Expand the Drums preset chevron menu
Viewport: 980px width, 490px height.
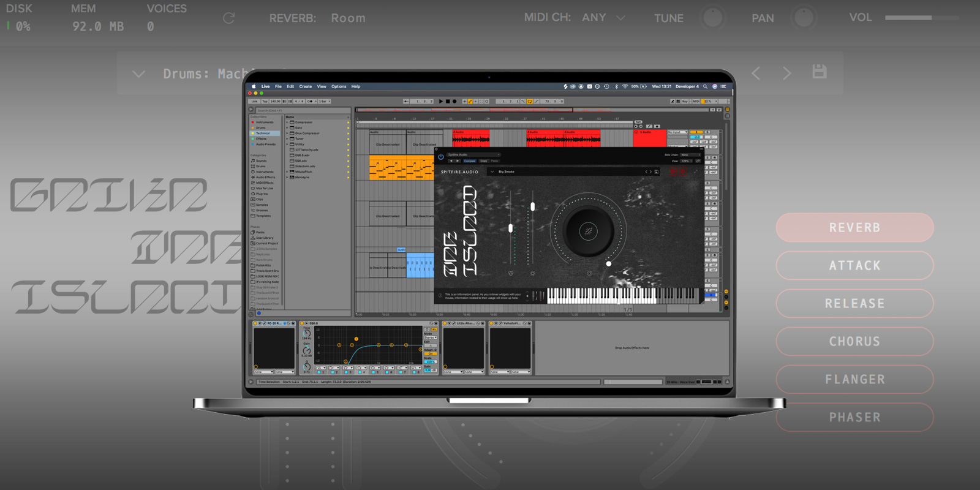click(x=139, y=74)
